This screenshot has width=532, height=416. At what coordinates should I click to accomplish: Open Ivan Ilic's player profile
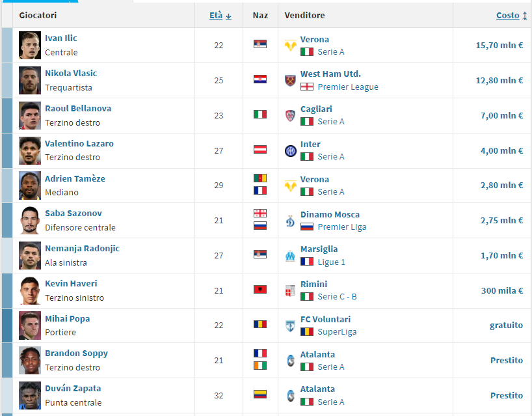[61, 38]
